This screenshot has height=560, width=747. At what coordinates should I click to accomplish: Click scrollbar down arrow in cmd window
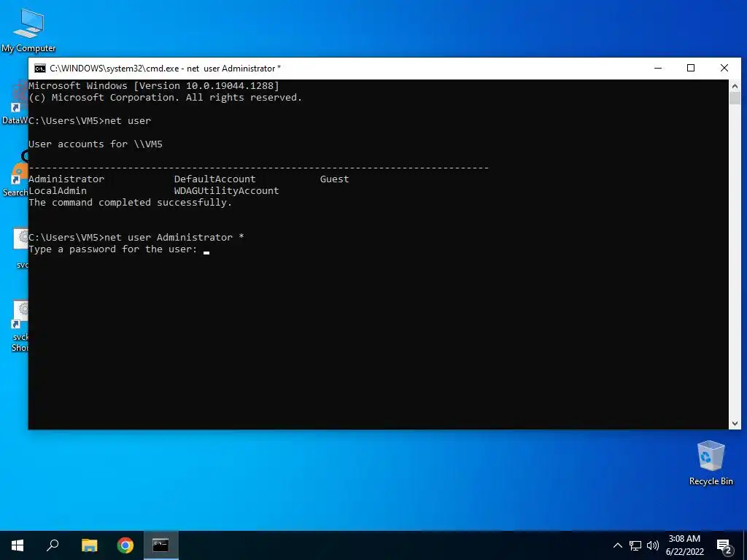[735, 423]
